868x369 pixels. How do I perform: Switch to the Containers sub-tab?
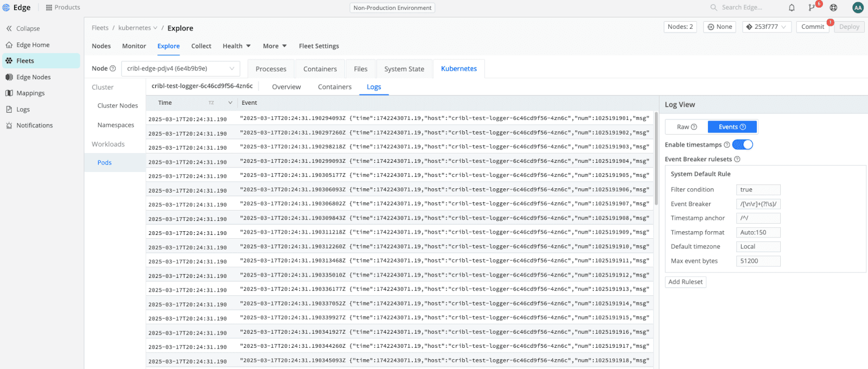click(335, 87)
